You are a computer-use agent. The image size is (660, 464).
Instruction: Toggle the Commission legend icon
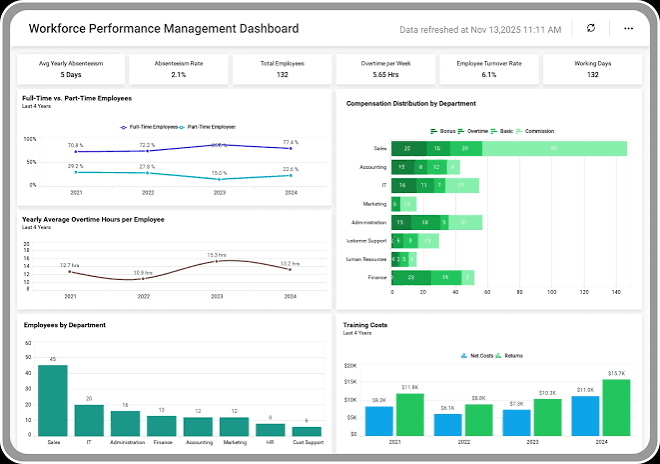pyautogui.click(x=519, y=131)
